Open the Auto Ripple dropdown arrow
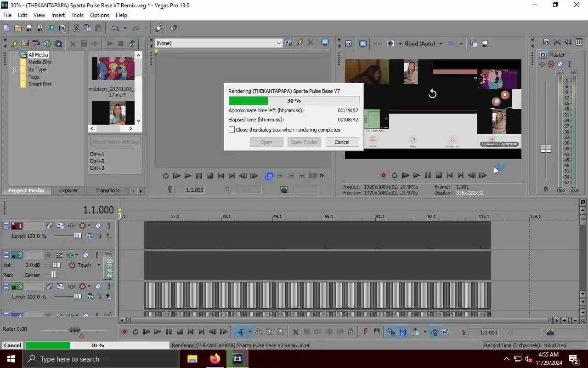588x368 pixels. click(x=424, y=332)
